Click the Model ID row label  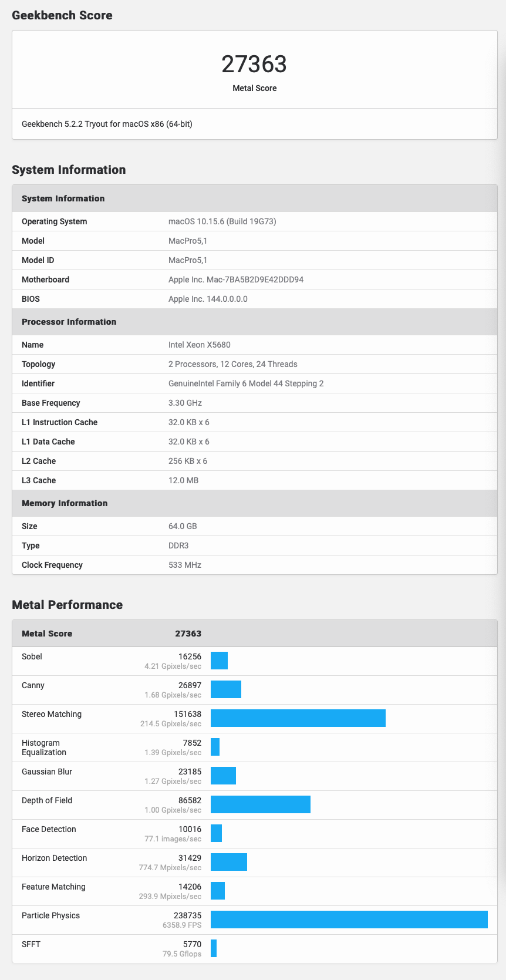[38, 260]
